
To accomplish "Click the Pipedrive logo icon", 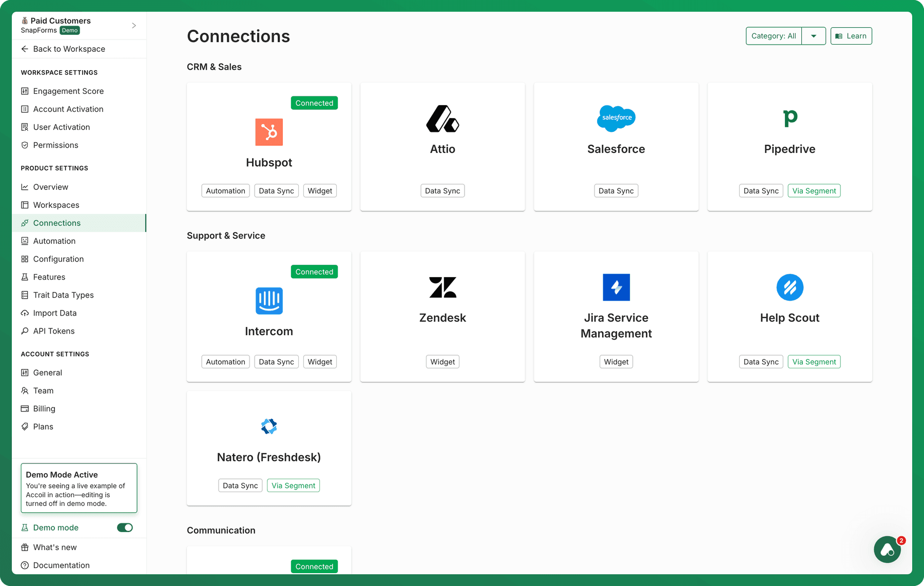I will click(x=790, y=118).
